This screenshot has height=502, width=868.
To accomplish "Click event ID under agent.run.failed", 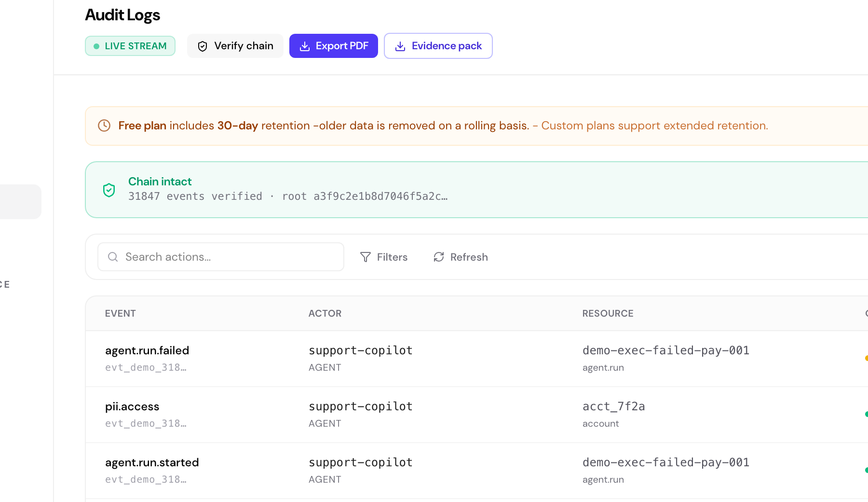I will [x=146, y=367].
